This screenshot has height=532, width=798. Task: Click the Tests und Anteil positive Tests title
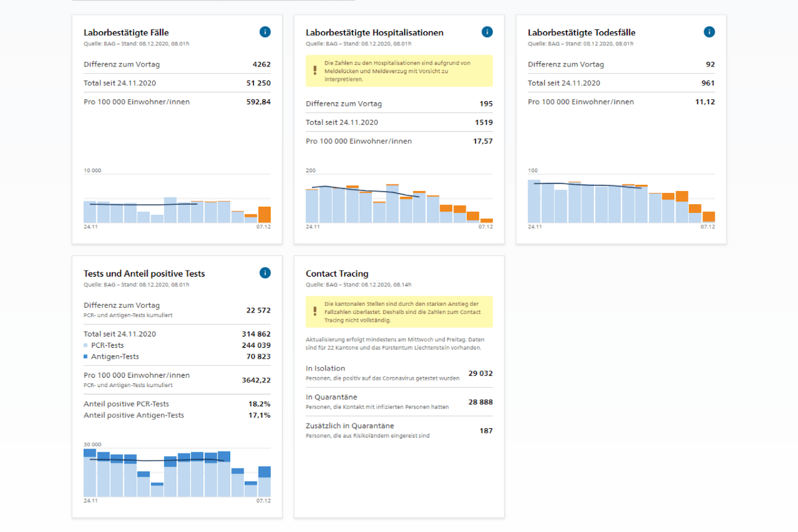coord(144,273)
